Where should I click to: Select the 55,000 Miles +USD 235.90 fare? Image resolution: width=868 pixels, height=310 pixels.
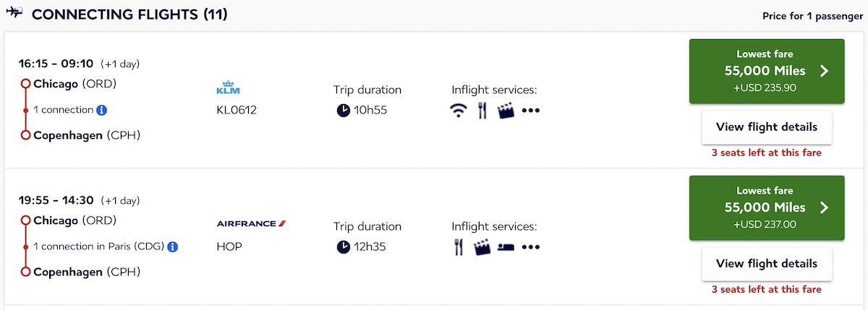pyautogui.click(x=767, y=72)
